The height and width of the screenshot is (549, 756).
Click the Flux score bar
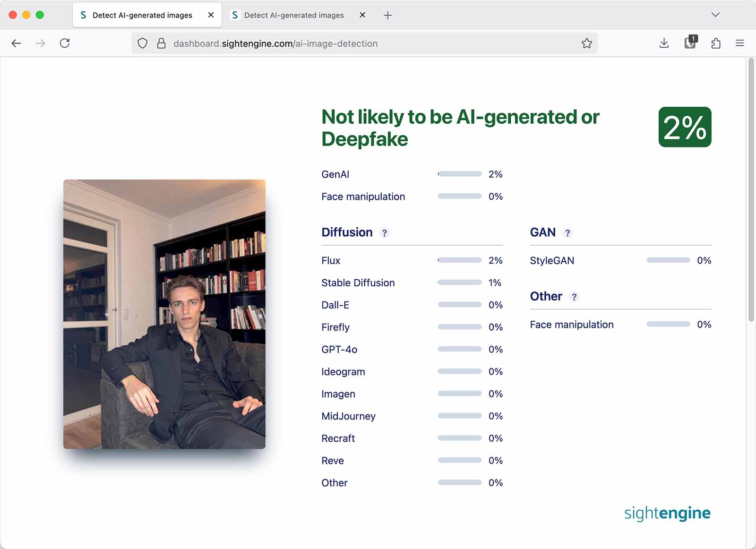(x=460, y=260)
